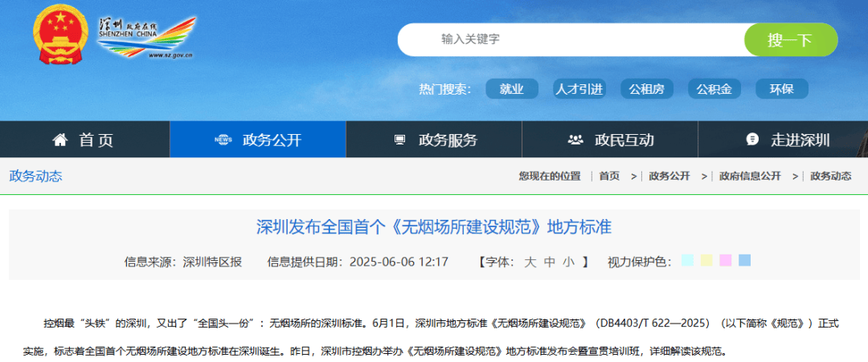The width and height of the screenshot is (868, 362).
Task: Pick the light yellow eye-protection color swatch
Action: [706, 260]
